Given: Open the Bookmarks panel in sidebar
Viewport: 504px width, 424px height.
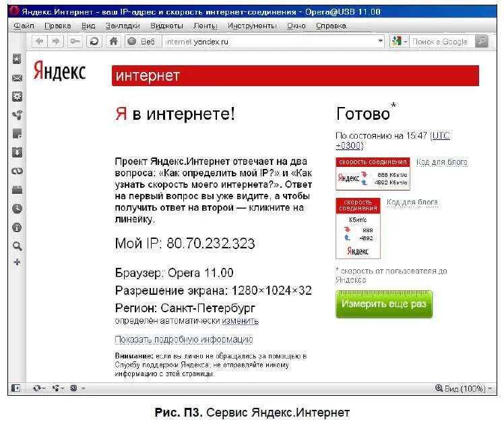Looking at the screenshot, I should coord(18,59).
